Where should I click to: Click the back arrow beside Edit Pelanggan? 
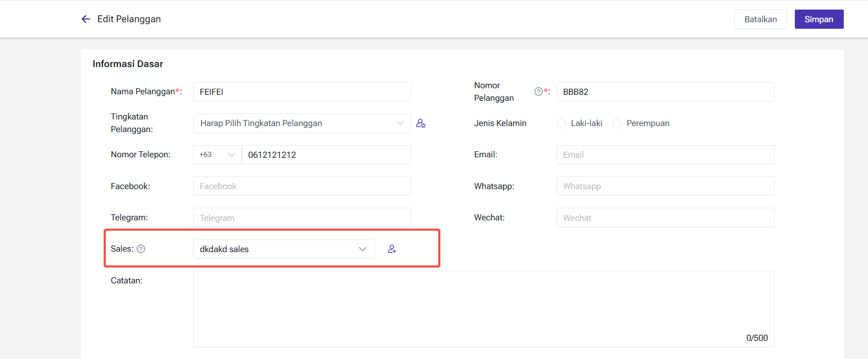(86, 19)
